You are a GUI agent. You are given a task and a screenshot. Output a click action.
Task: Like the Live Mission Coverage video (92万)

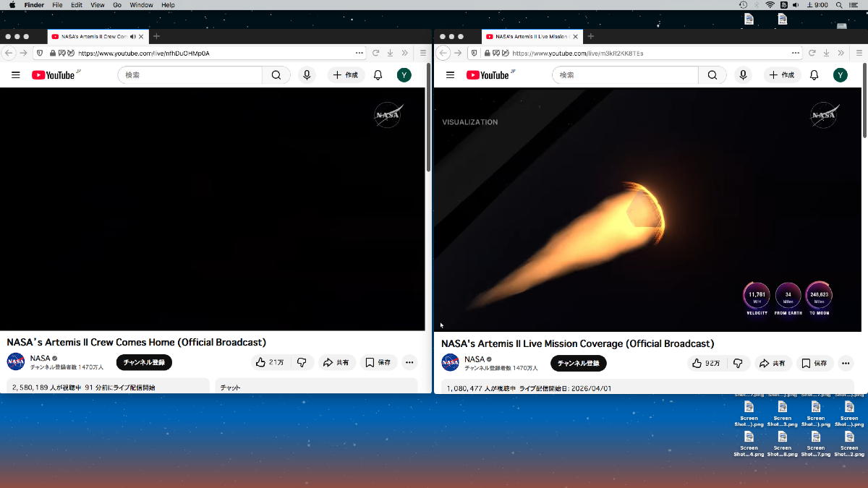point(707,363)
